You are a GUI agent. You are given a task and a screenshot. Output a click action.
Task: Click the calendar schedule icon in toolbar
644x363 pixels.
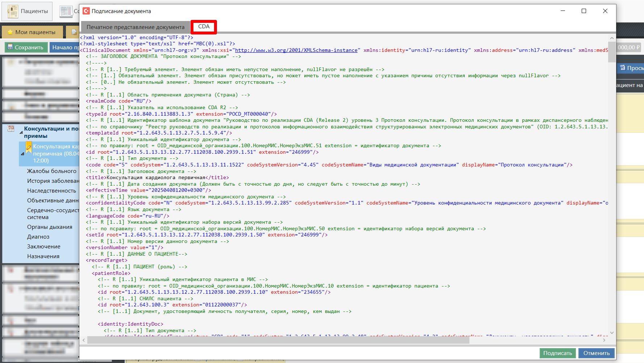click(66, 11)
